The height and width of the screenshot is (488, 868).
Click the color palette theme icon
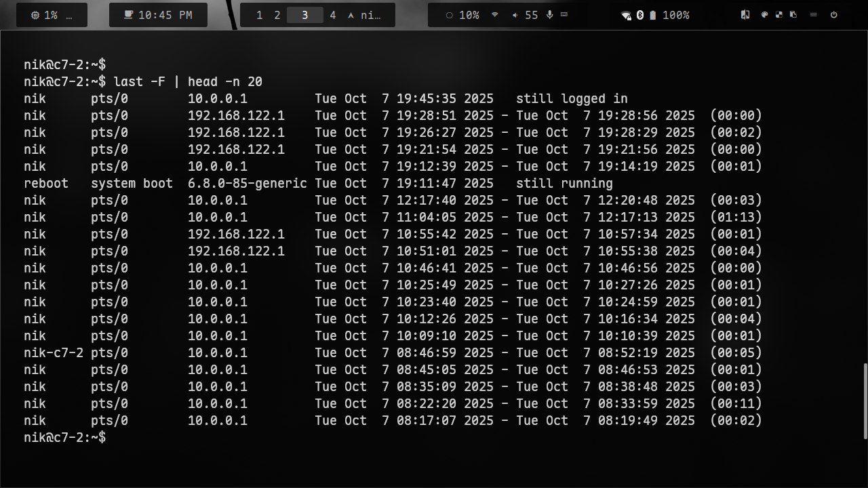(764, 15)
